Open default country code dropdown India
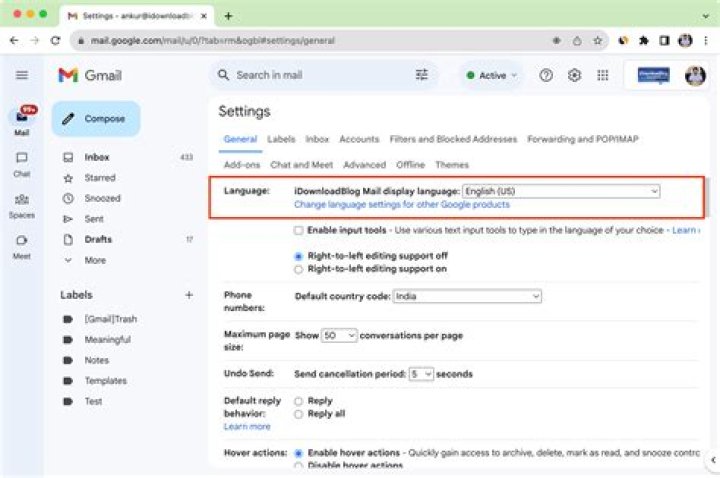Image resolution: width=720 pixels, height=478 pixels. pyautogui.click(x=467, y=296)
